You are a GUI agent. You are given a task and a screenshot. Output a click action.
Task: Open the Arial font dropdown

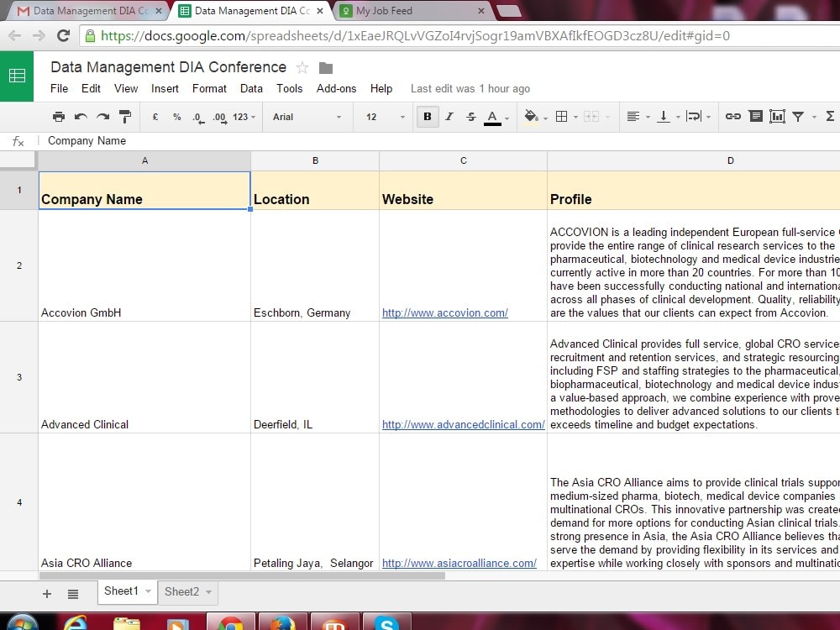click(307, 117)
